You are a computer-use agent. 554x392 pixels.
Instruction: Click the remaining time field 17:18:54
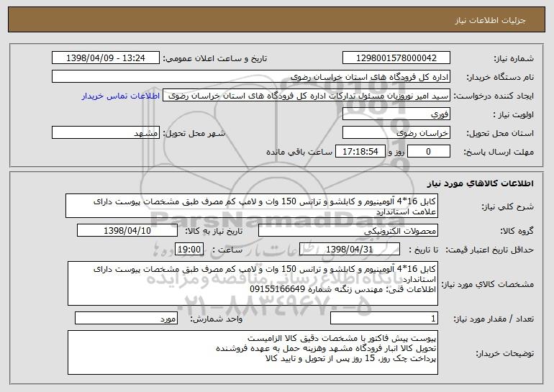pos(360,152)
